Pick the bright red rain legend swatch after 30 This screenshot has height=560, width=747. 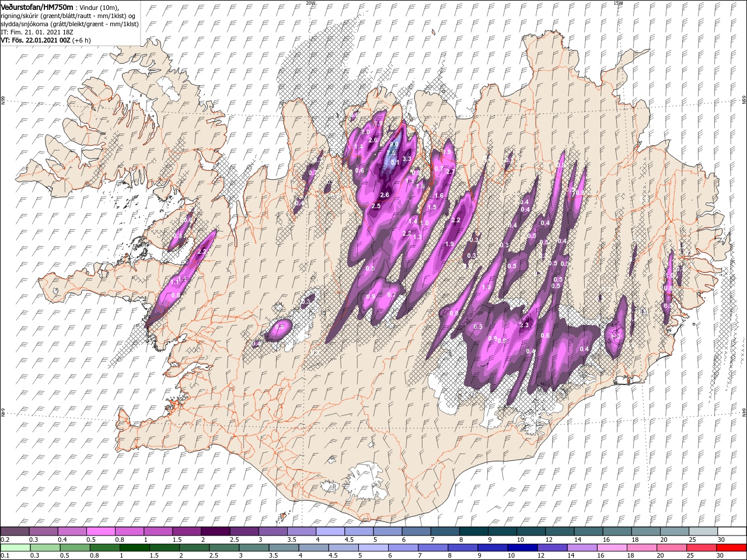click(731, 547)
